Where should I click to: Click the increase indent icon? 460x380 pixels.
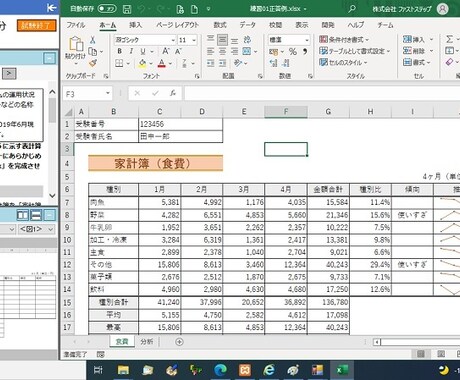(x=222, y=63)
